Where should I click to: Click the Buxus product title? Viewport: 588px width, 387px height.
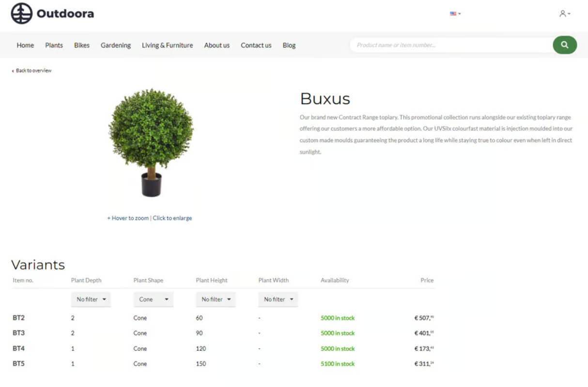tap(325, 99)
